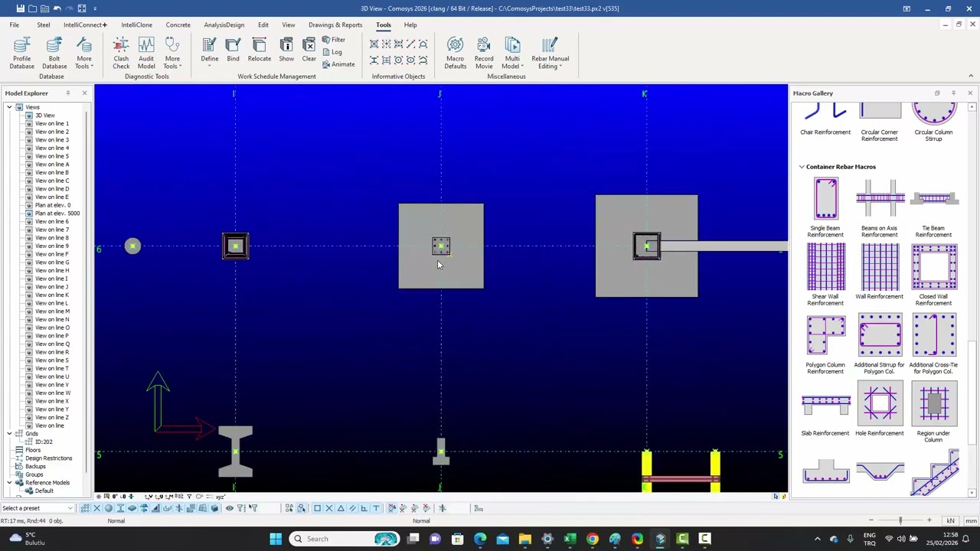Viewport: 980px width, 551px height.
Task: Pick the Wall Reinforcement macro
Action: [879, 272]
